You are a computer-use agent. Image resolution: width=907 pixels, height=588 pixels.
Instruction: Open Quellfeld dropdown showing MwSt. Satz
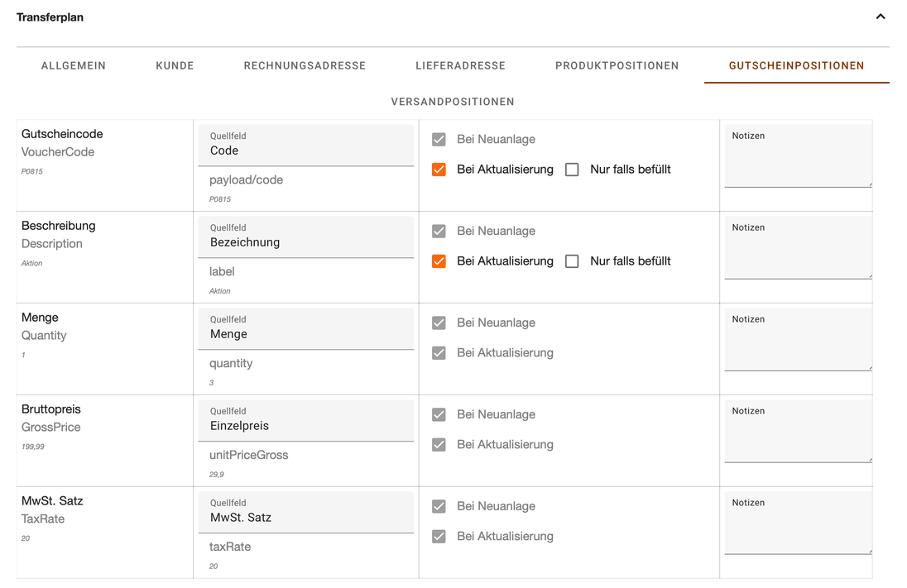(306, 512)
